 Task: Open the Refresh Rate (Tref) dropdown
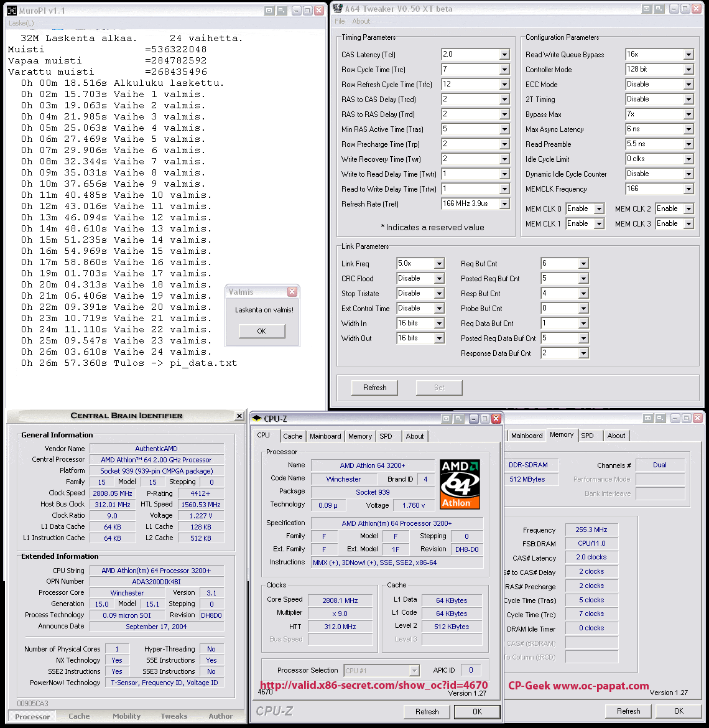504,204
